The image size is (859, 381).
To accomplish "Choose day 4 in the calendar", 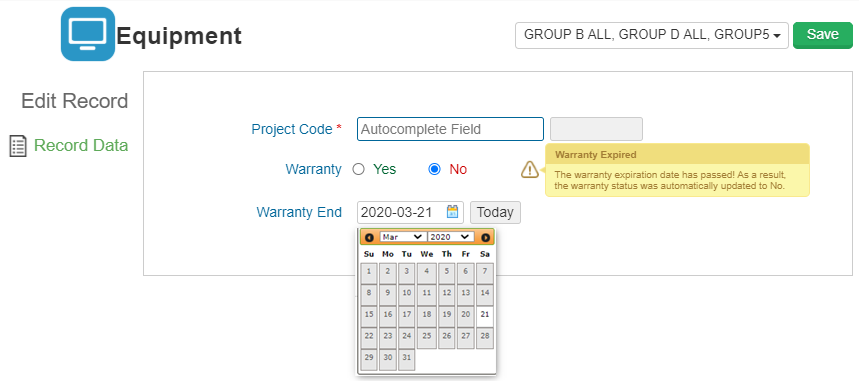I will [426, 272].
